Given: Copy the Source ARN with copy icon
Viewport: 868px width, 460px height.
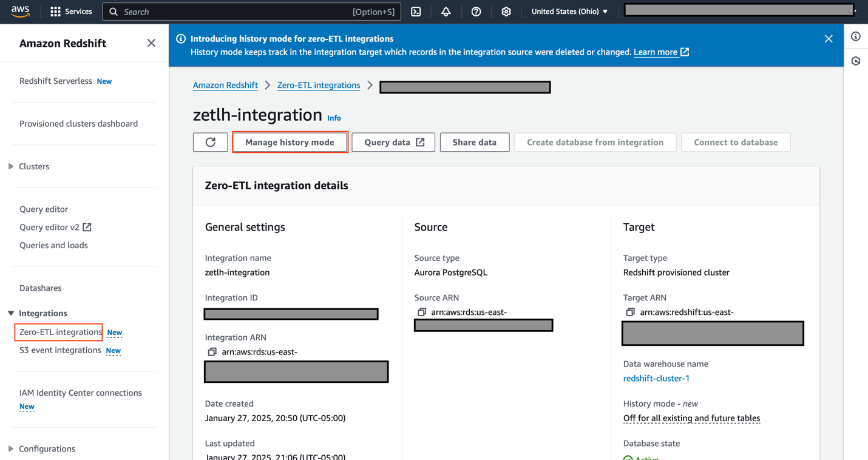Looking at the screenshot, I should [x=421, y=313].
